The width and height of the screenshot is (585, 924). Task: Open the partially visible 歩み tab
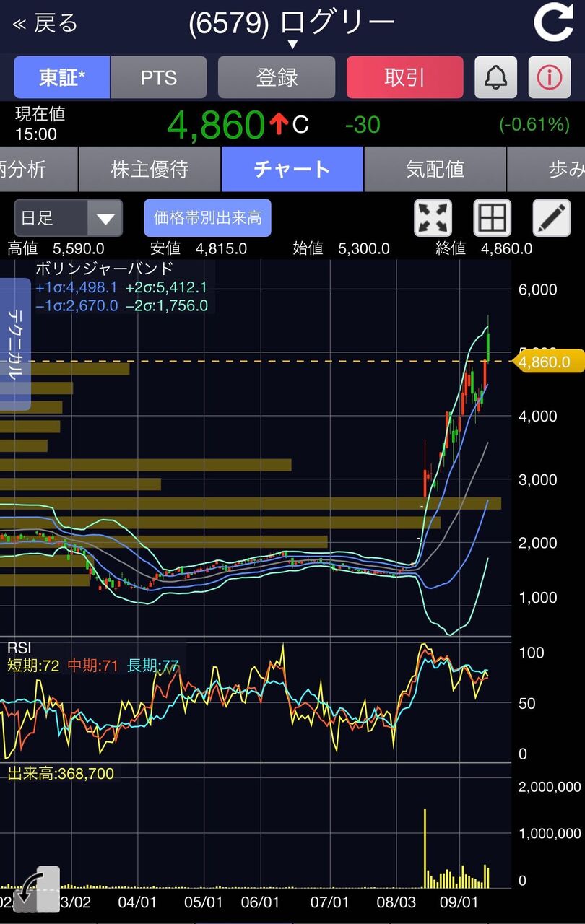tap(547, 169)
